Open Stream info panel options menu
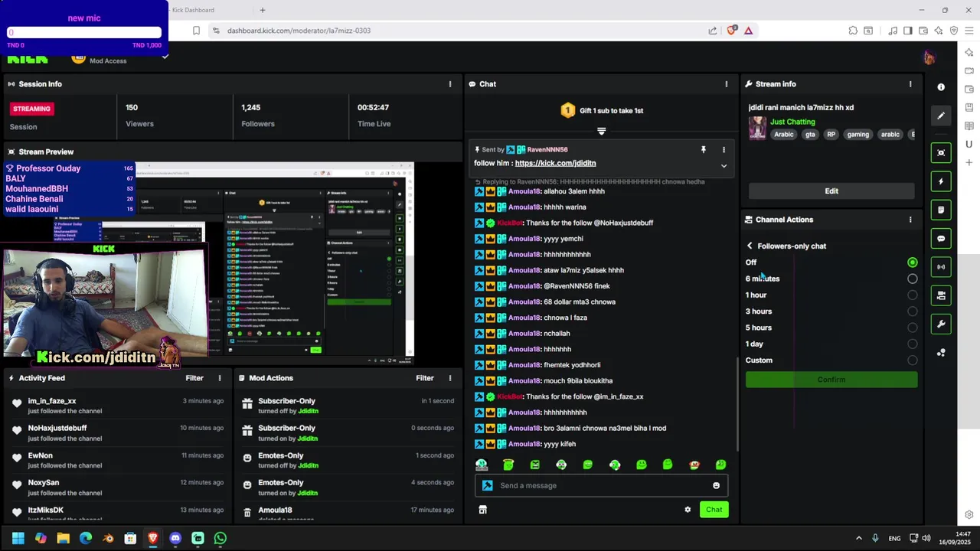This screenshot has width=980, height=551. pos(910,84)
